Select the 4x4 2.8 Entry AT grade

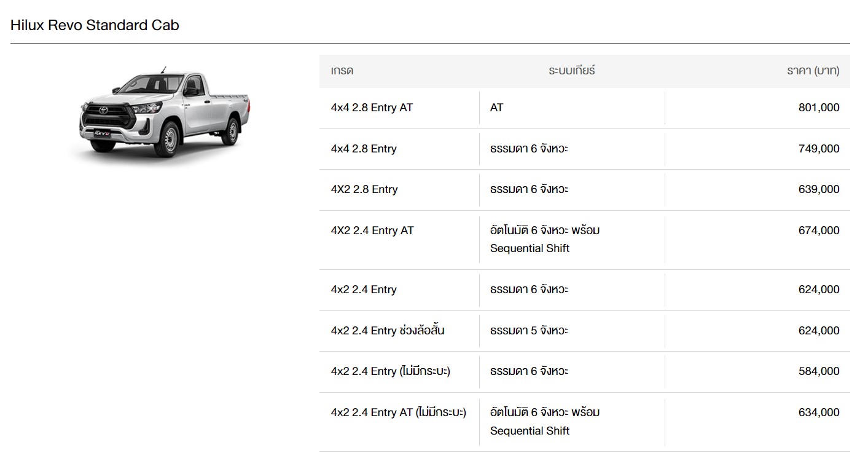(372, 108)
